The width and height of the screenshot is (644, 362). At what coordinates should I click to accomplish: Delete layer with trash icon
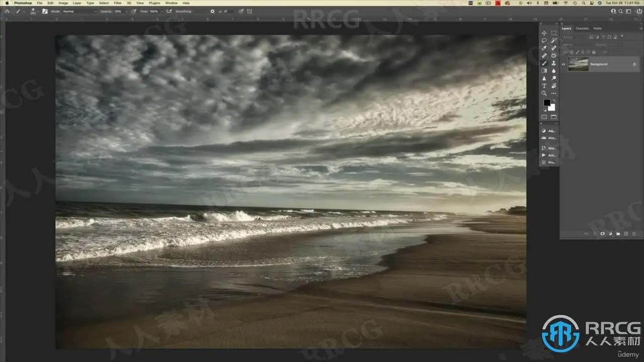pos(634,234)
